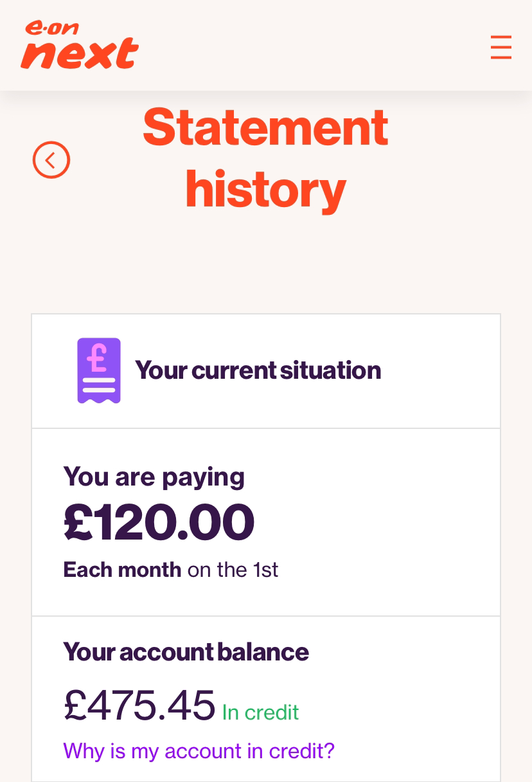
Task: Tap the £475.45 account balance amount
Action: point(139,705)
